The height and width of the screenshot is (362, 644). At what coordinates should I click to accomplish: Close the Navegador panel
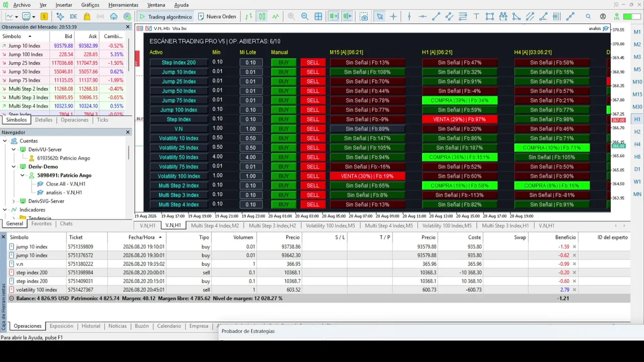(x=128, y=132)
